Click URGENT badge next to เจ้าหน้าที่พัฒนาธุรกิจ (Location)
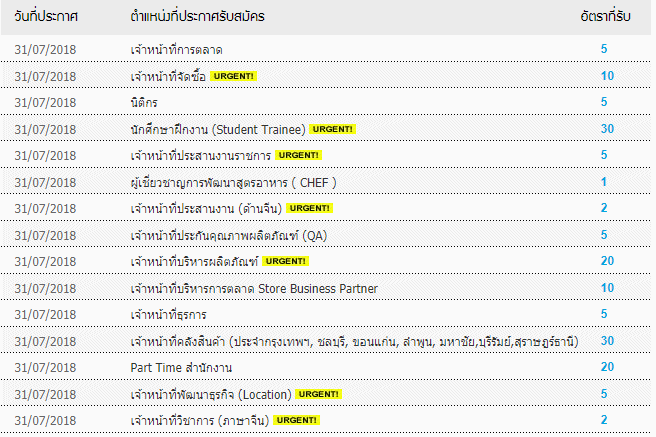Image resolution: width=656 pixels, height=437 pixels. [x=318, y=394]
